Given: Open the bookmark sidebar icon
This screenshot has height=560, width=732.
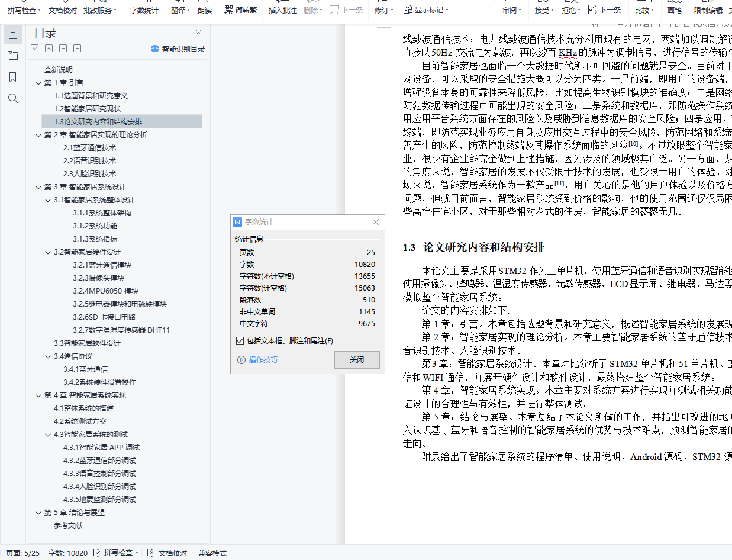Looking at the screenshot, I should (x=13, y=77).
